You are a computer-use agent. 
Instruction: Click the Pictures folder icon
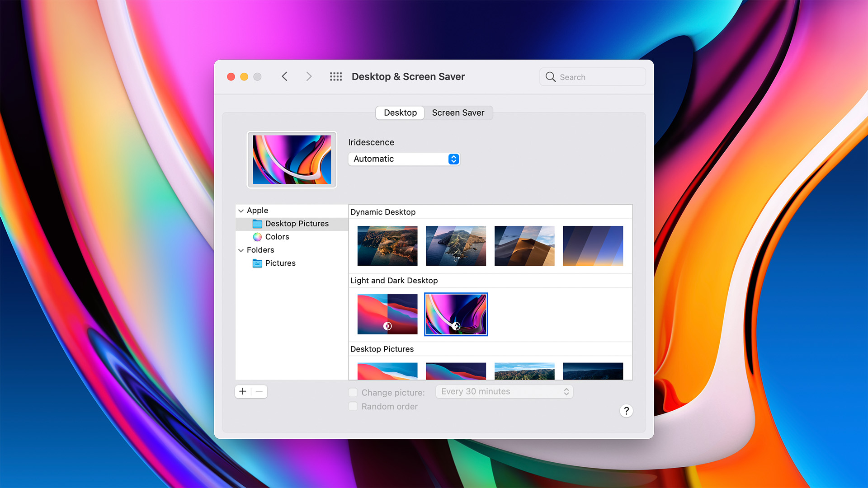(x=257, y=263)
